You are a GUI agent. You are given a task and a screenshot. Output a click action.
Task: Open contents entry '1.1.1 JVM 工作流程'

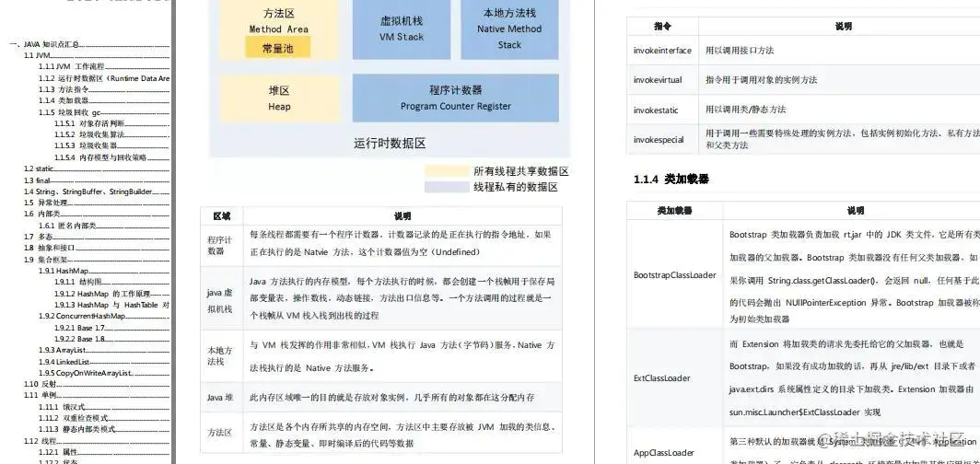[104, 66]
